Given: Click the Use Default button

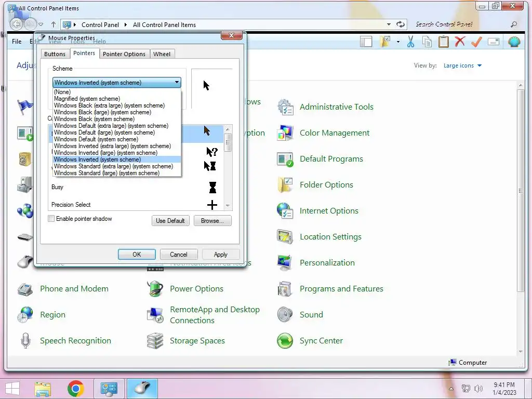Looking at the screenshot, I should pyautogui.click(x=170, y=220).
